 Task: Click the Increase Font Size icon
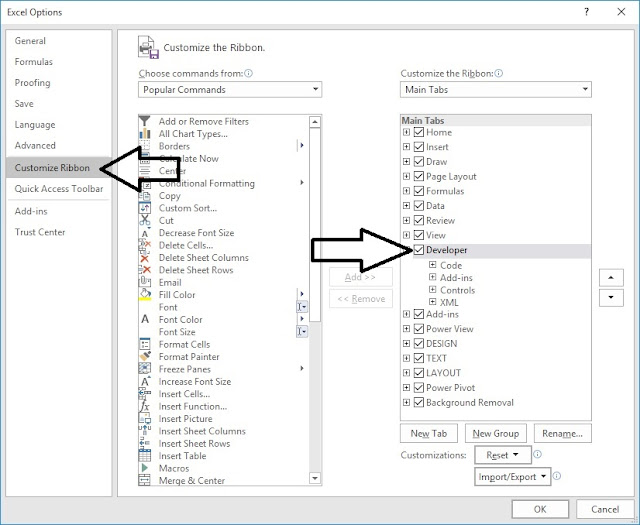(x=144, y=381)
